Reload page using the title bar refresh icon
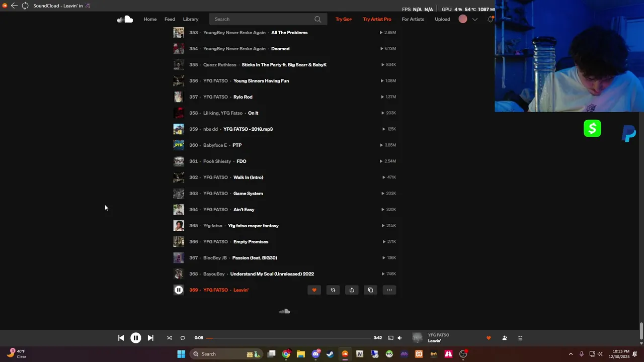 (x=25, y=6)
